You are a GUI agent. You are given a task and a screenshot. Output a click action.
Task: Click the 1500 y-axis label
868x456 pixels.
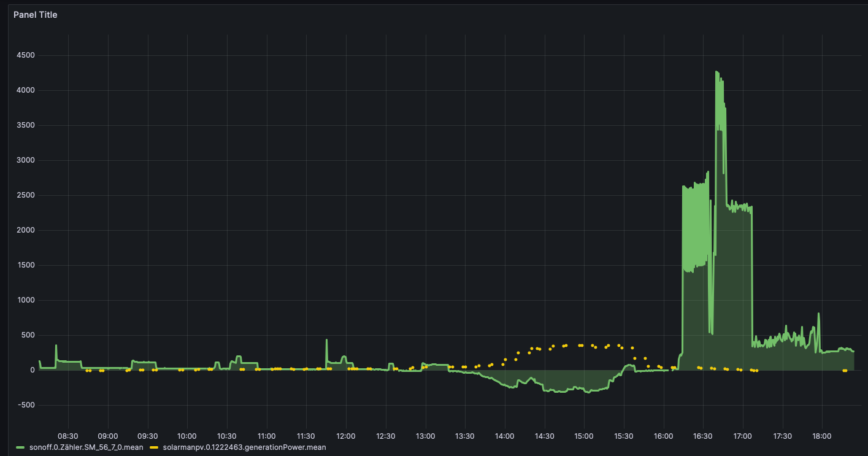(26, 265)
